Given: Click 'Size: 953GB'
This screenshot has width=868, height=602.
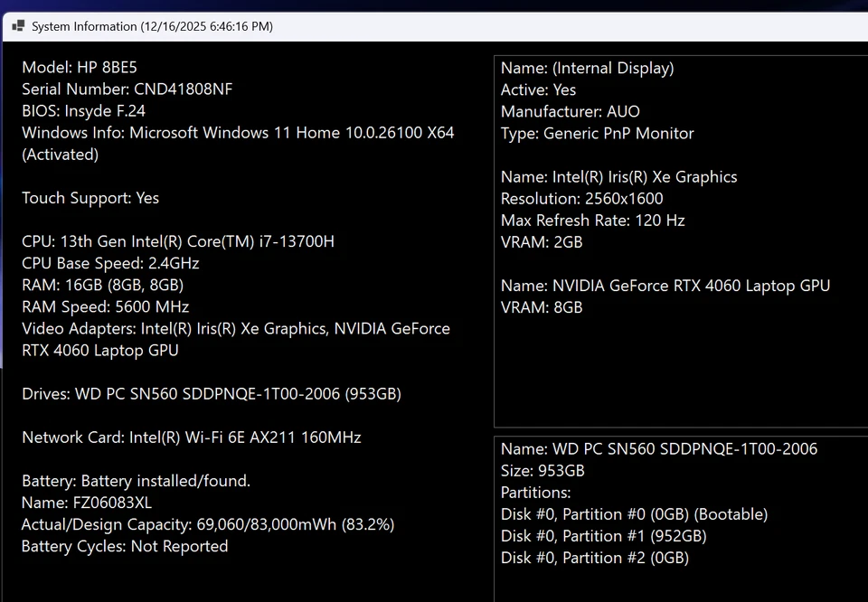Looking at the screenshot, I should [x=542, y=471].
